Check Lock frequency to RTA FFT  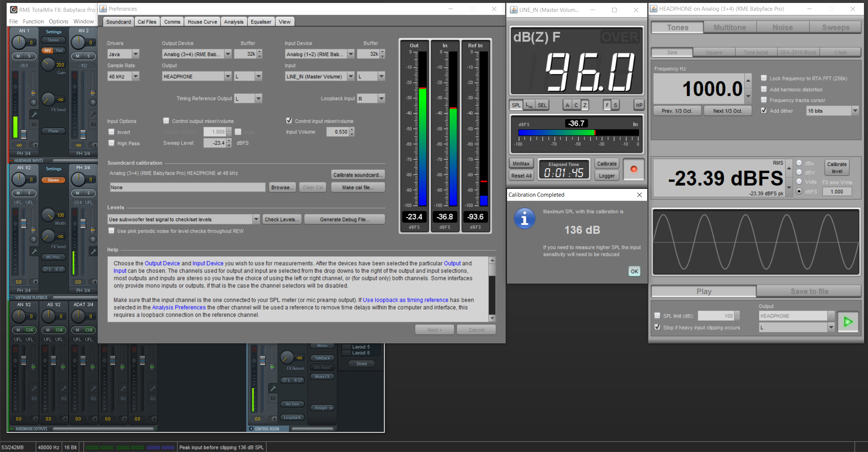(x=764, y=78)
